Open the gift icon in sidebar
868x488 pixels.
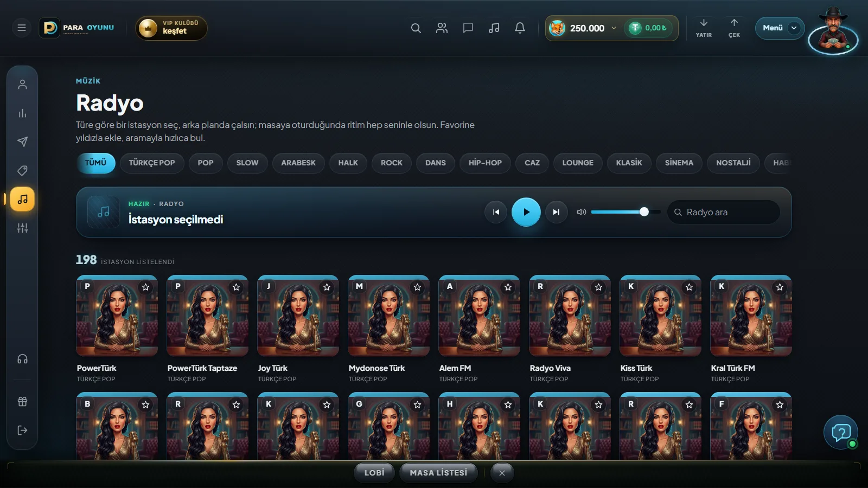pos(22,402)
